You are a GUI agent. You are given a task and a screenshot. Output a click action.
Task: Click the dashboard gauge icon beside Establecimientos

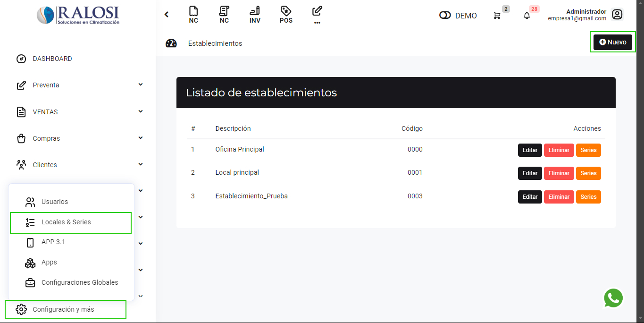171,43
